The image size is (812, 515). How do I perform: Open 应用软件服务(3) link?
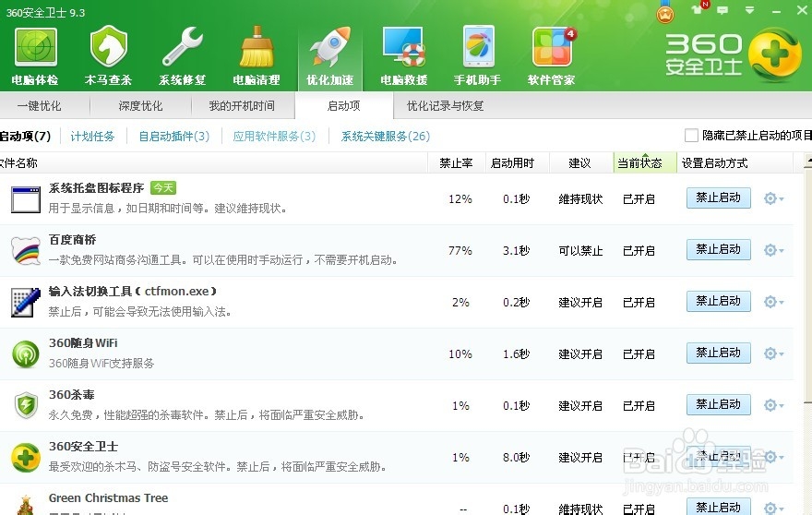[274, 137]
